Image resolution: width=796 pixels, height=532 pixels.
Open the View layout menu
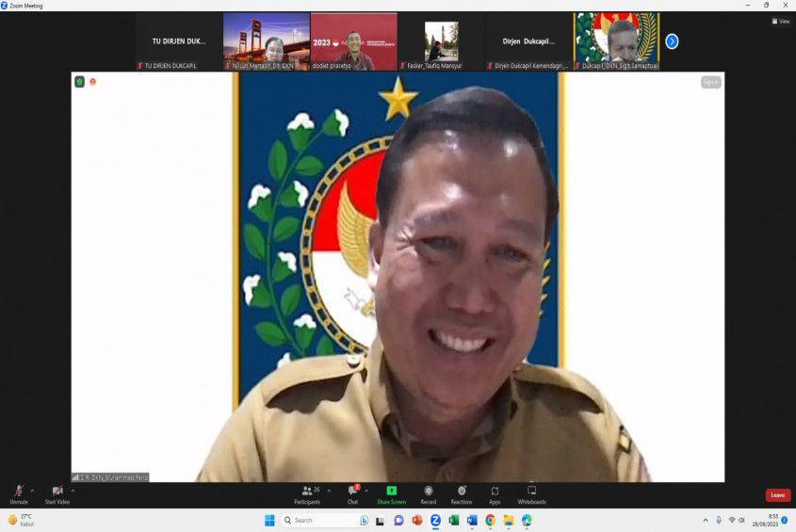click(x=781, y=22)
